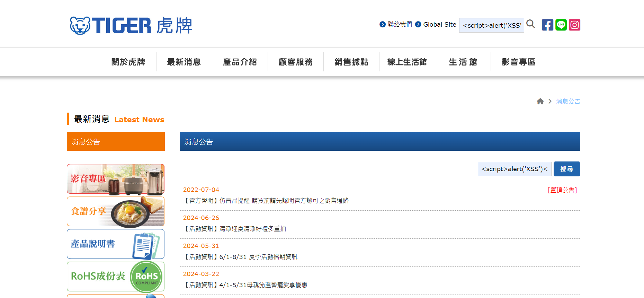Click the TIGER 虎牌 logo
644x298 pixels.
point(131,25)
